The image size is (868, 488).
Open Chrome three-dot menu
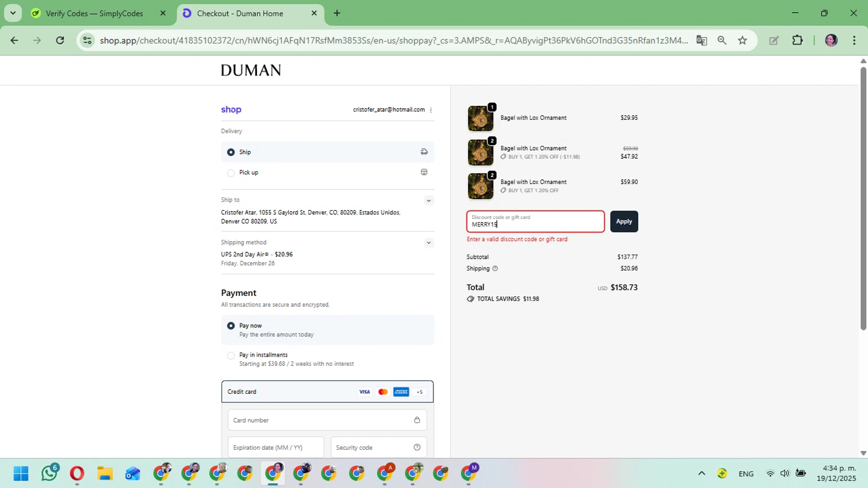tap(855, 41)
